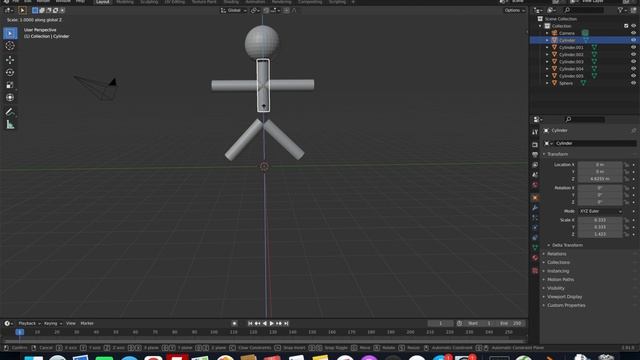The width and height of the screenshot is (640, 360).
Task: Toggle snapping in the viewport header
Action: 266,10
